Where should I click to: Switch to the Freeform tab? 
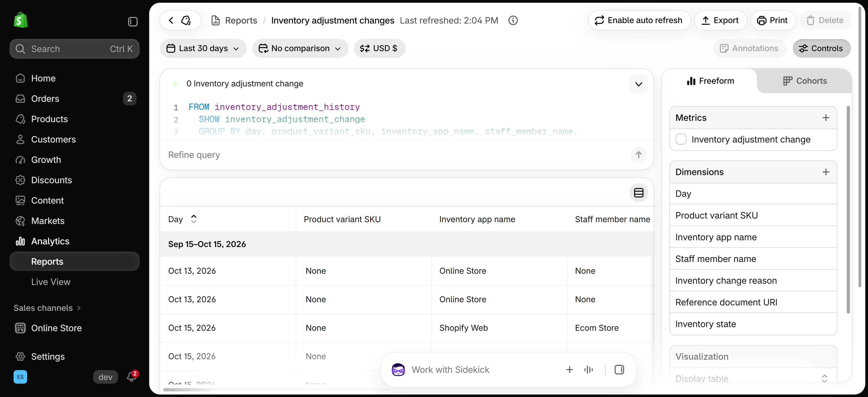pyautogui.click(x=710, y=81)
